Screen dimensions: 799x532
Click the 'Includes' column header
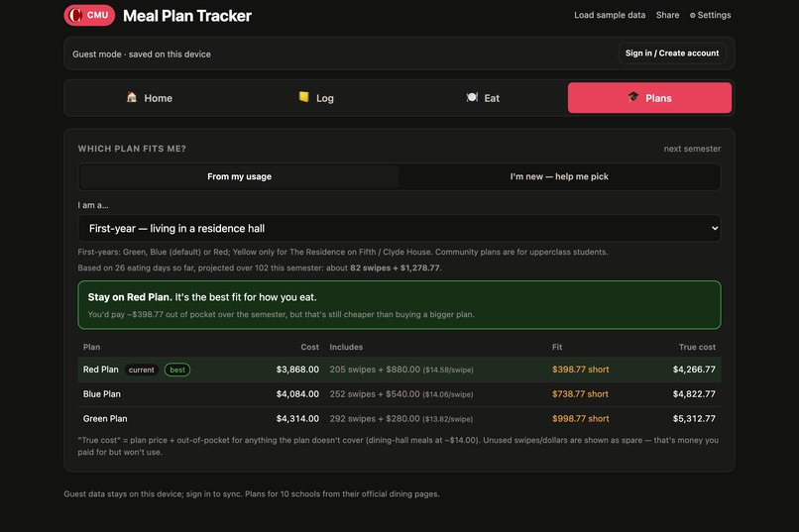346,347
